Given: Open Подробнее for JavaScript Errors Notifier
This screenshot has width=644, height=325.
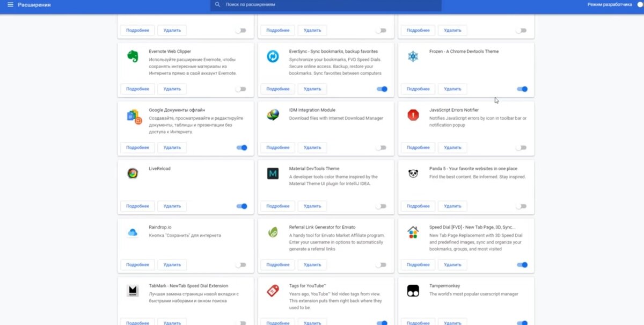Looking at the screenshot, I should 418,148.
